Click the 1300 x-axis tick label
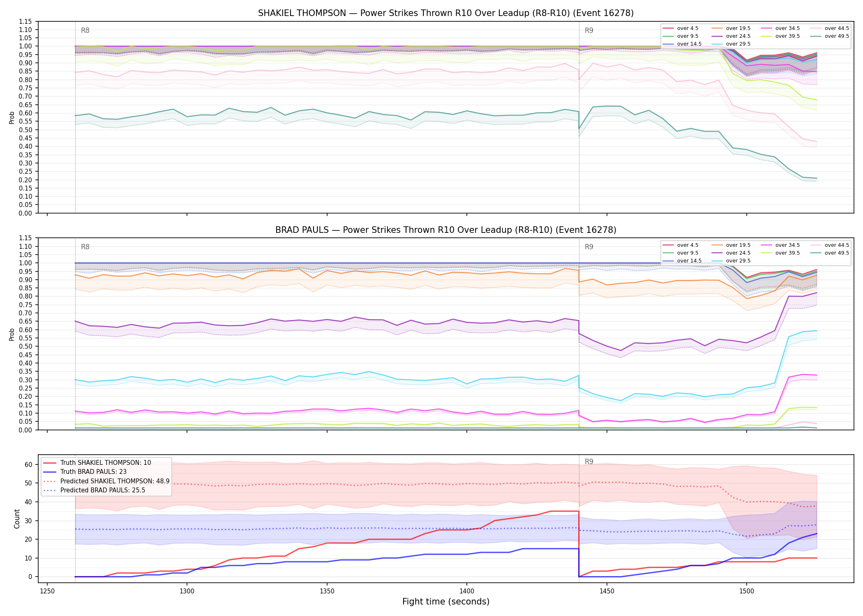 point(187,591)
